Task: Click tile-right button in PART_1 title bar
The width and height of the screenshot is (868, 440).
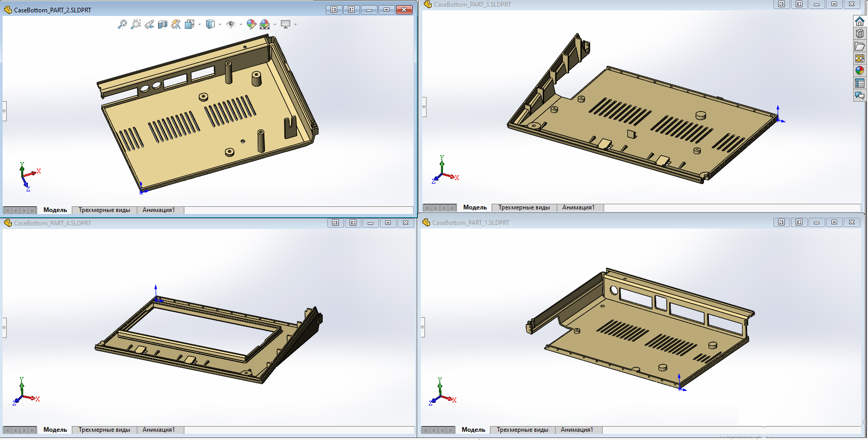Action: 799,222
